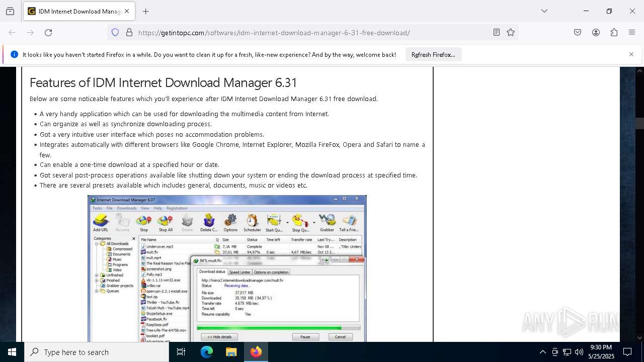Click heading 'Features of IDM Internet Download Manager 6.31'

(164, 82)
